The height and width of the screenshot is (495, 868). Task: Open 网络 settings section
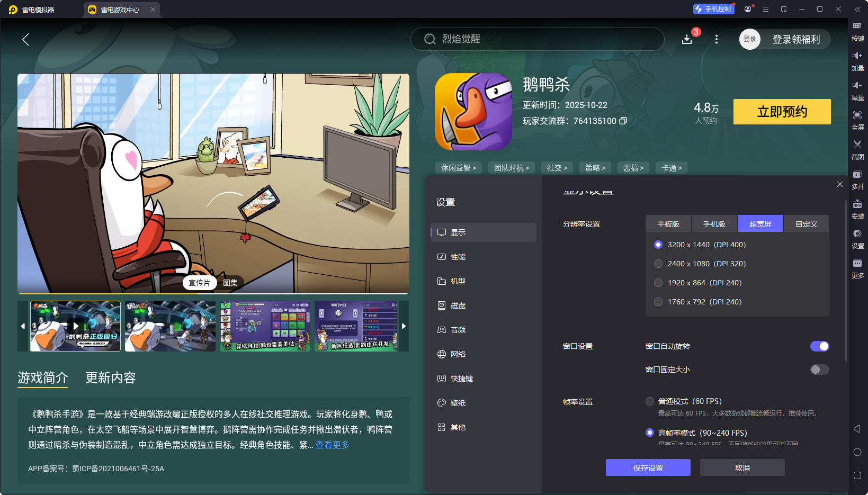[x=484, y=354]
